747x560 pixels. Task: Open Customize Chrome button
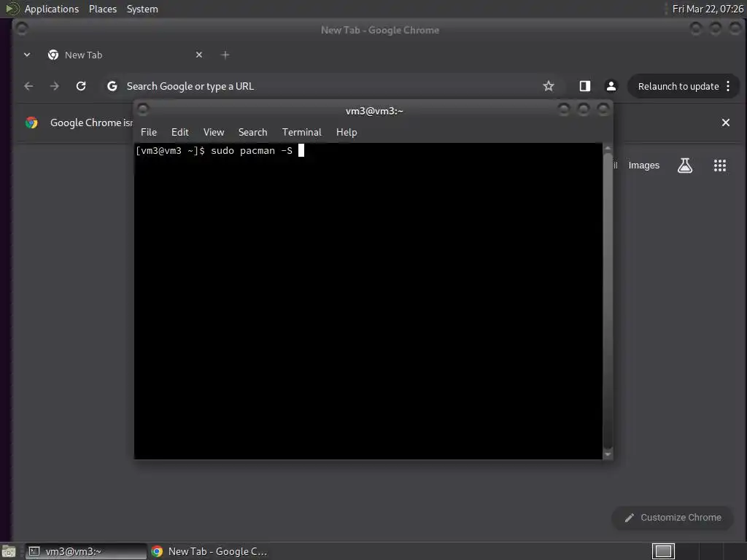pos(673,518)
